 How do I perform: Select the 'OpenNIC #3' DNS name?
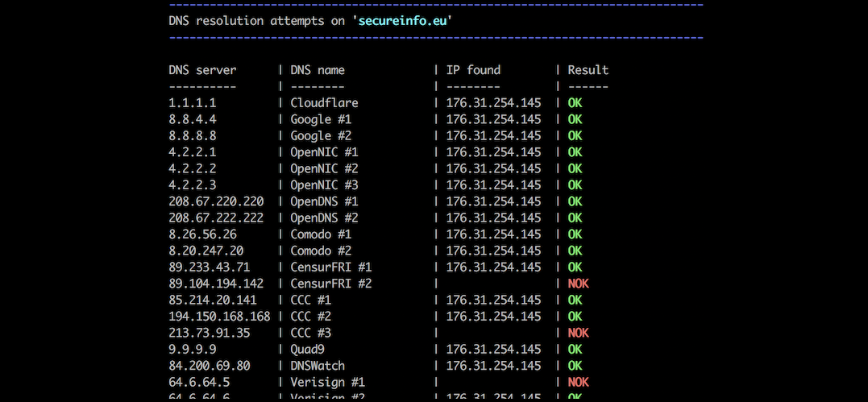[x=325, y=185]
